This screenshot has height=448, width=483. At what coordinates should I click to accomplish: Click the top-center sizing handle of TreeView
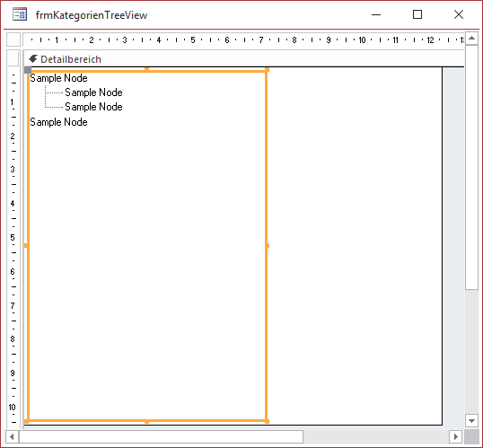(x=146, y=69)
